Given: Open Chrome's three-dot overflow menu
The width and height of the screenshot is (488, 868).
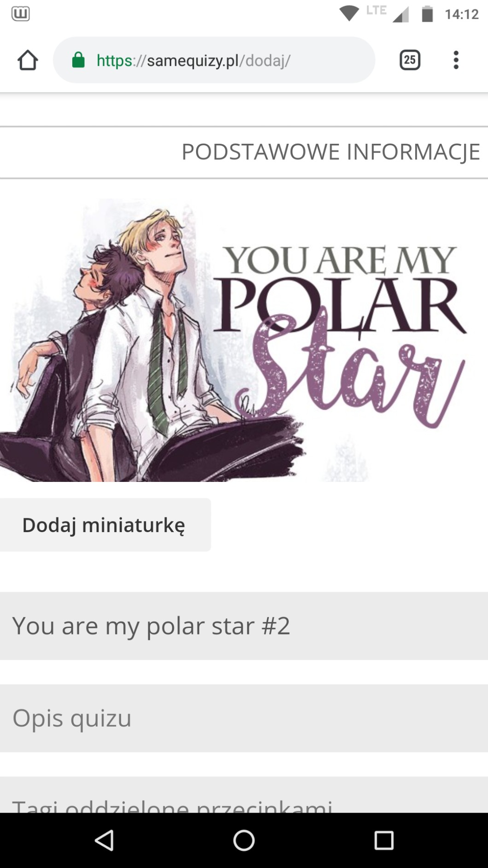Looking at the screenshot, I should [x=456, y=60].
